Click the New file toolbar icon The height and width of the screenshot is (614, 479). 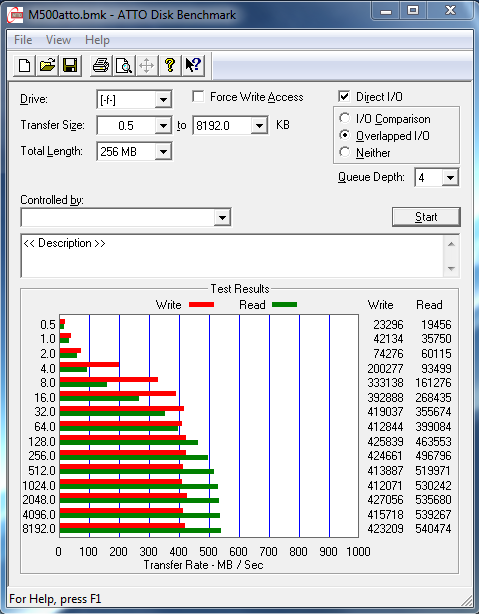pos(24,65)
